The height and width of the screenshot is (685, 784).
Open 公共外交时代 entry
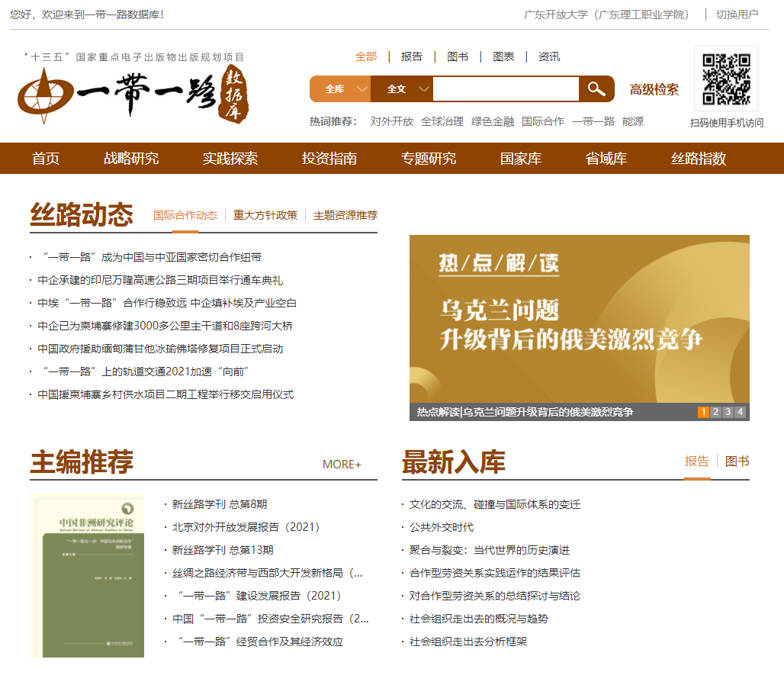pos(441,528)
